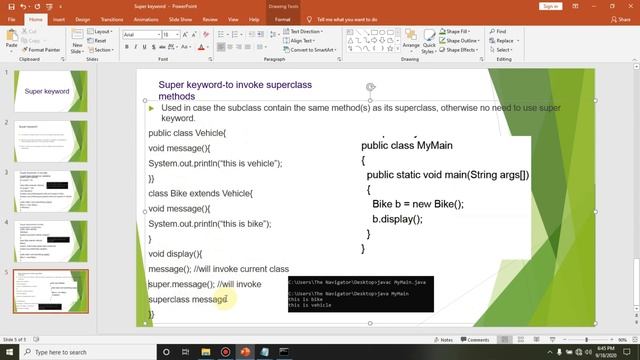The height and width of the screenshot is (360, 640).
Task: Open the Shape Fill menu
Action: coord(455,31)
